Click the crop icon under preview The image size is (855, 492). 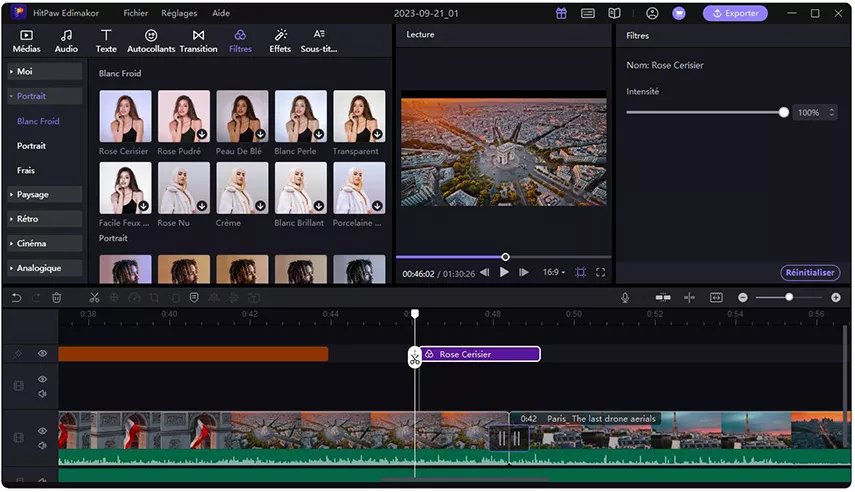tap(581, 272)
